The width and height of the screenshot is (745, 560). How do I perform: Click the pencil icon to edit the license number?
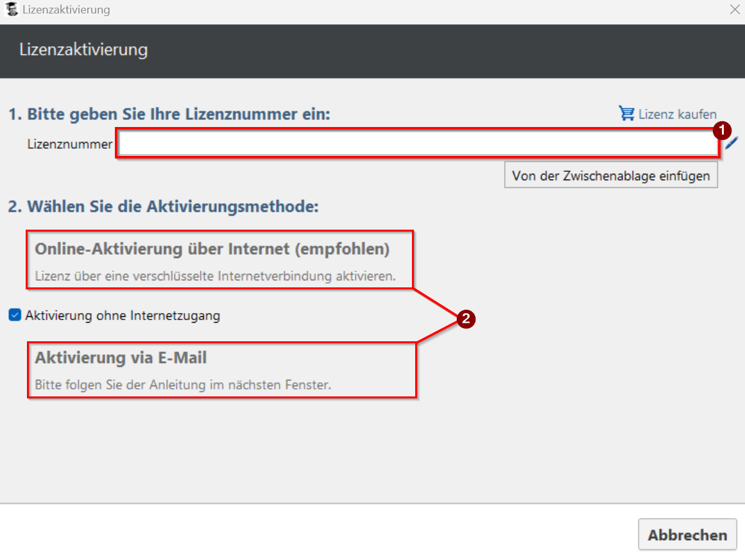(x=733, y=142)
